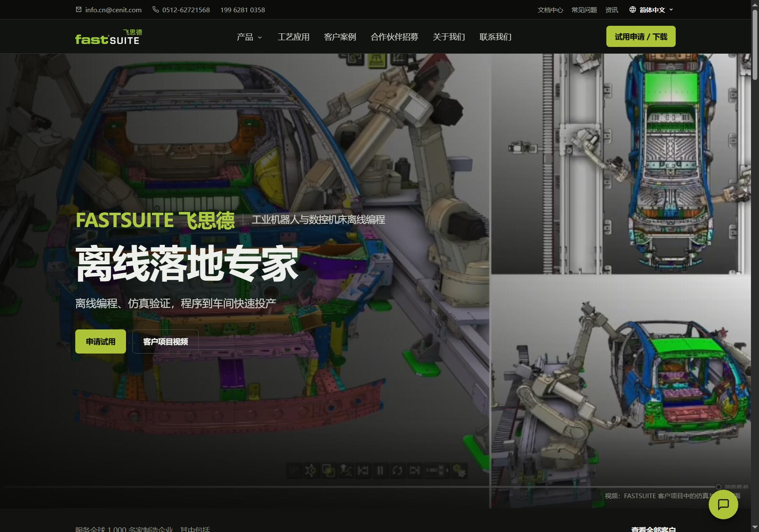759x532 pixels.
Task: Open the 工艺应用 menu item
Action: tap(293, 37)
